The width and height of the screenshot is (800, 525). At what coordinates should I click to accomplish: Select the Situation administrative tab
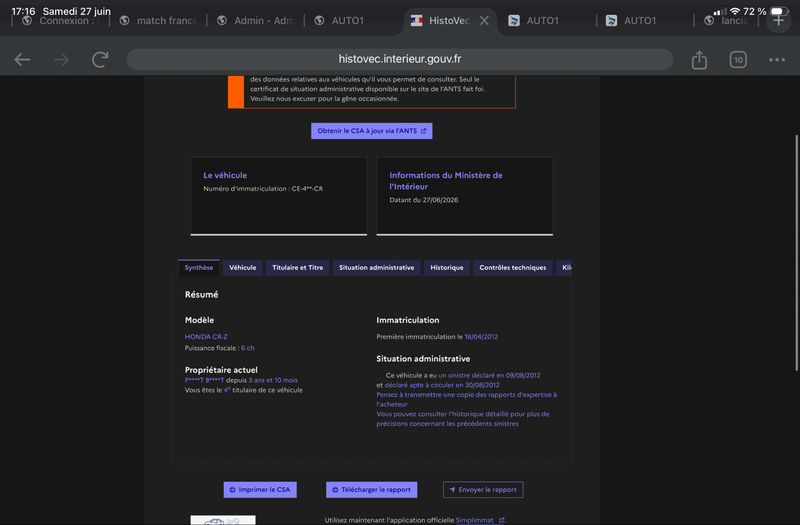coord(377,267)
